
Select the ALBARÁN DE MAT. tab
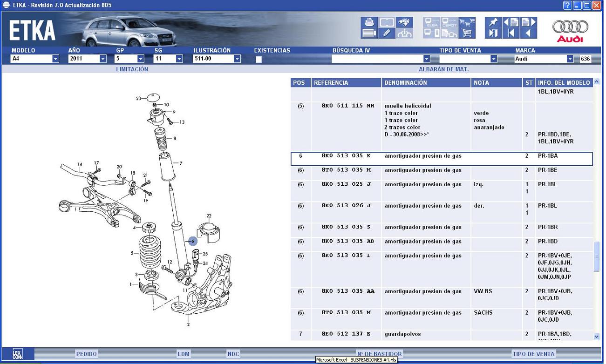(x=443, y=69)
